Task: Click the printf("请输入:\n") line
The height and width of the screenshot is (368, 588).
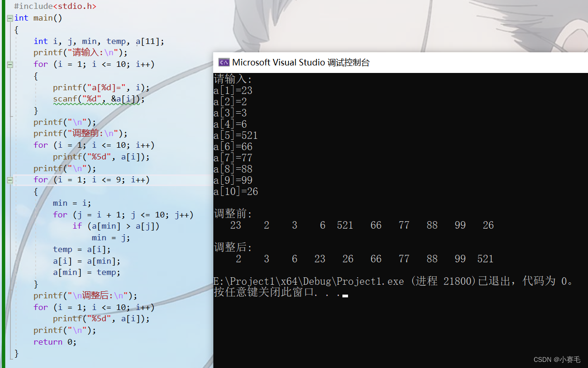Action: (80, 53)
